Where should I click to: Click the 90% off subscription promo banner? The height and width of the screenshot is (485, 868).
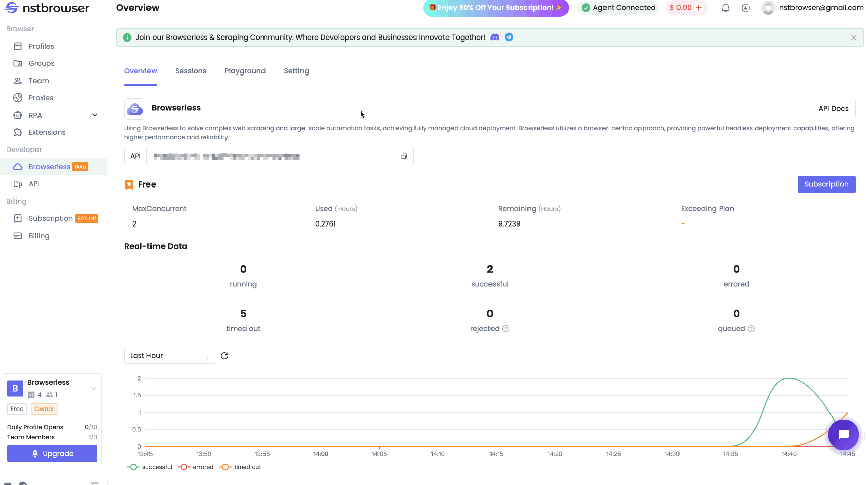coord(496,8)
